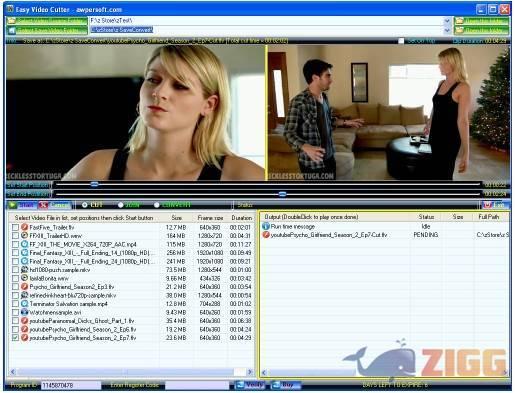
Task: Click the Status column header in the output list
Action: [x=426, y=217]
